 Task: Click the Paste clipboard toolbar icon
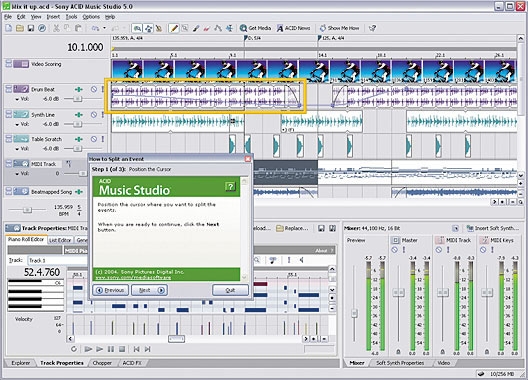(x=78, y=28)
